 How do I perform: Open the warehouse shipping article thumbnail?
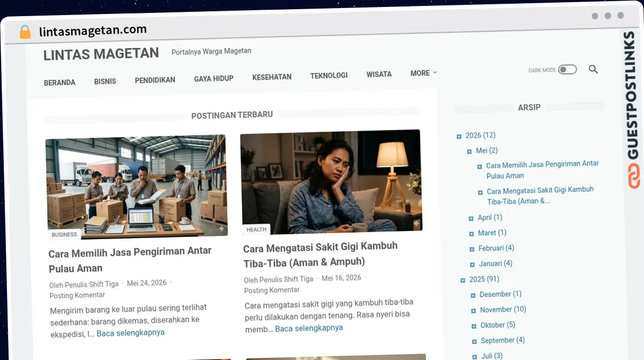(137, 186)
